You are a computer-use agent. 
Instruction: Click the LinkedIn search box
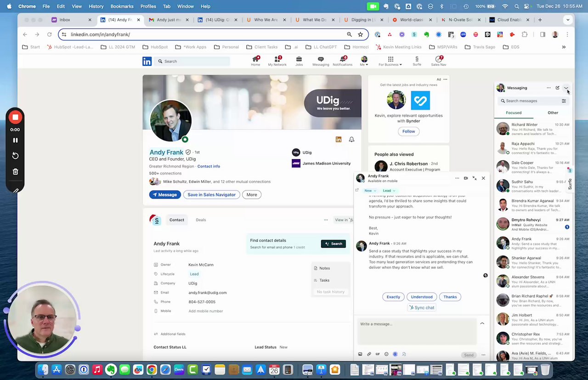click(x=192, y=61)
